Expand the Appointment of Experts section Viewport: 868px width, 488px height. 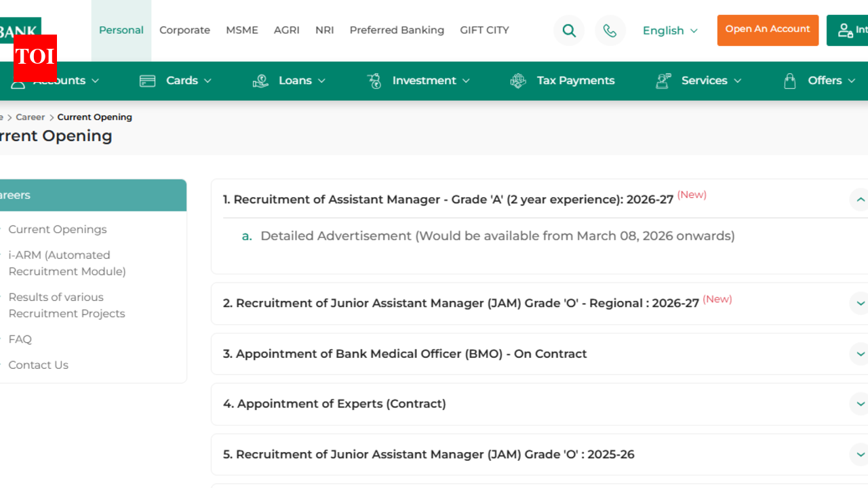pyautogui.click(x=860, y=404)
